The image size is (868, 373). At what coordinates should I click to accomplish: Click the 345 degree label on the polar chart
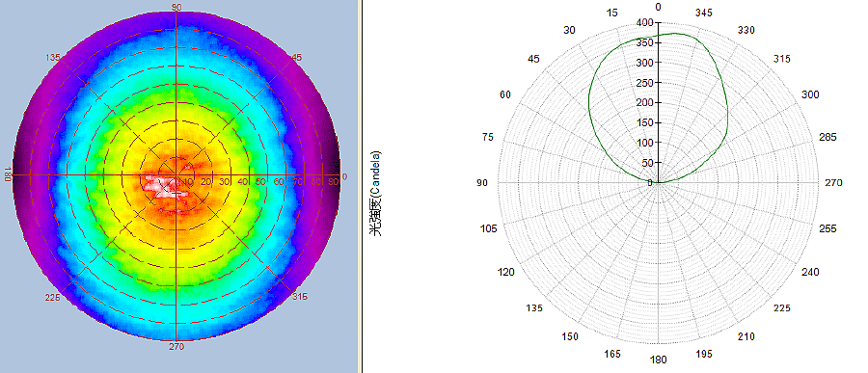pos(704,13)
